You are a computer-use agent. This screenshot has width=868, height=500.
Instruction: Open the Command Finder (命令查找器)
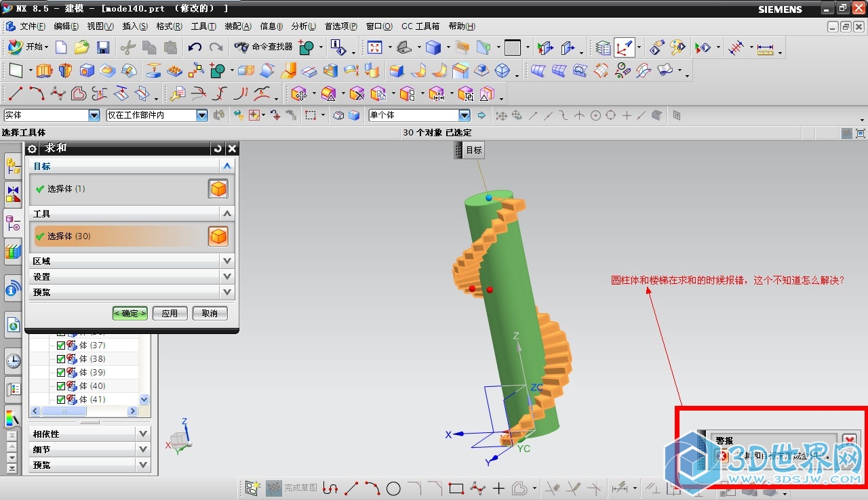point(263,47)
